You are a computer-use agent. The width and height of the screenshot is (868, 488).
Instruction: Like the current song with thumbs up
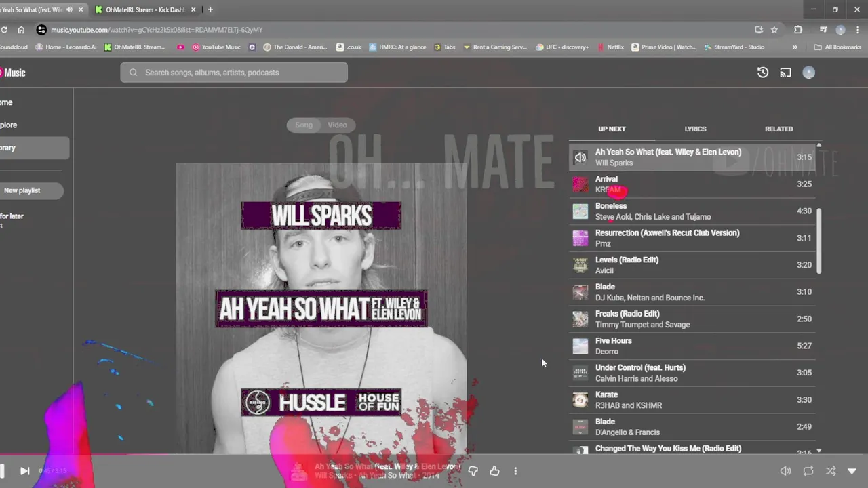pos(494,471)
